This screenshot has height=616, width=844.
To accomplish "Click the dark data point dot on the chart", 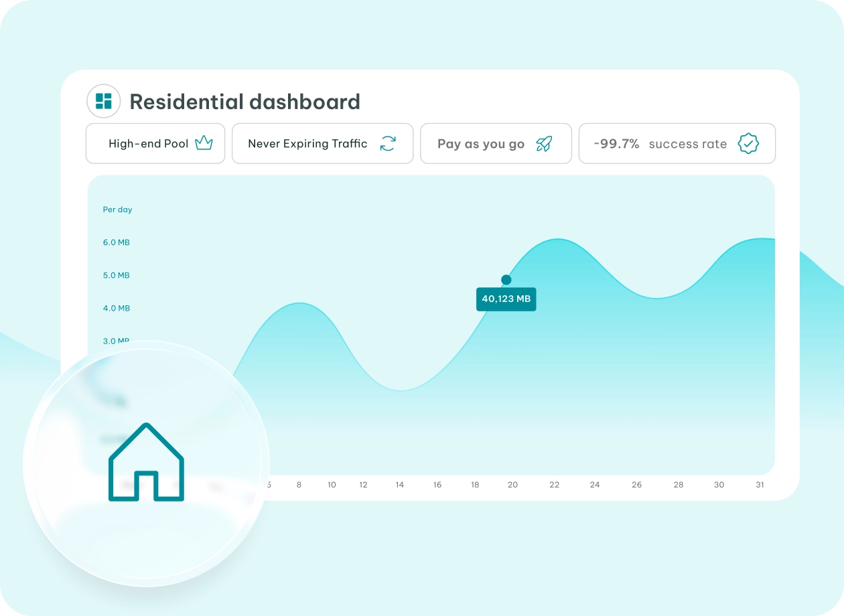I will click(x=506, y=280).
